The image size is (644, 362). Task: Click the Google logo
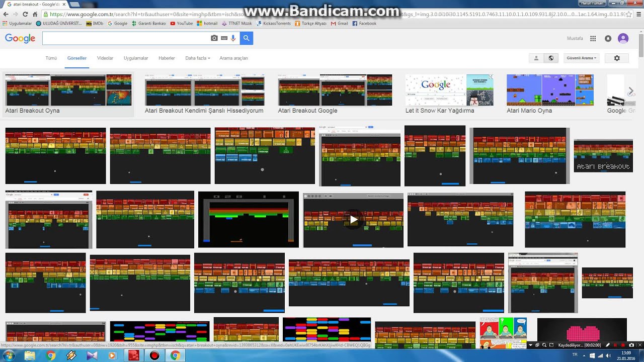[x=20, y=38]
